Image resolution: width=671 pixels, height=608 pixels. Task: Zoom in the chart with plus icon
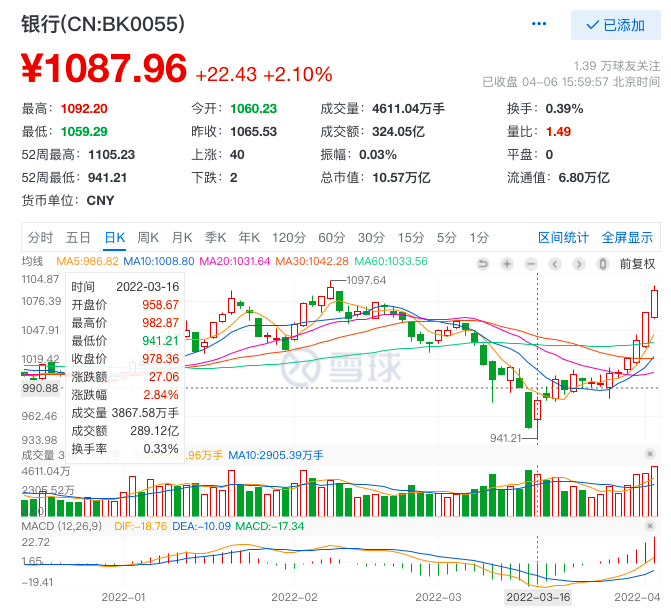point(507,264)
